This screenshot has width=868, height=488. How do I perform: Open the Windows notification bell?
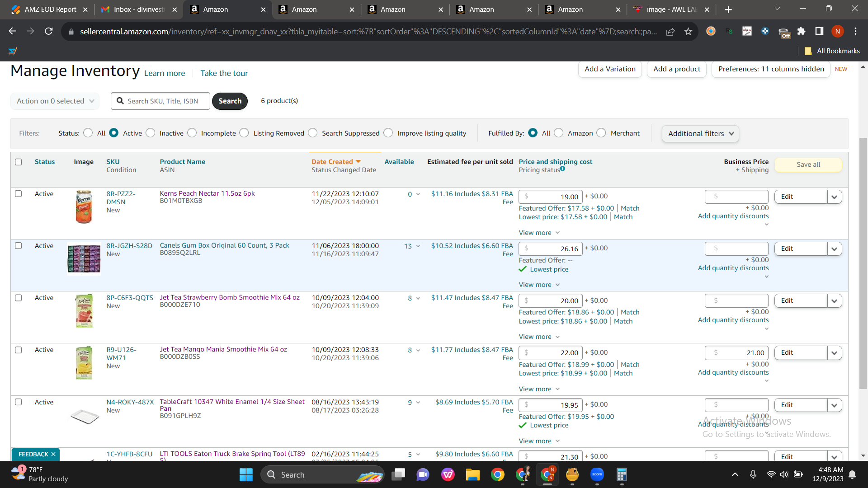point(852,475)
